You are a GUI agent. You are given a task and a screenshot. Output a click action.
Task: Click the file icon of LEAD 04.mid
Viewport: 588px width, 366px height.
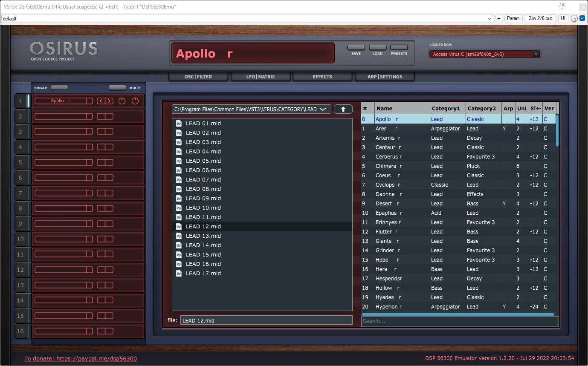point(179,152)
